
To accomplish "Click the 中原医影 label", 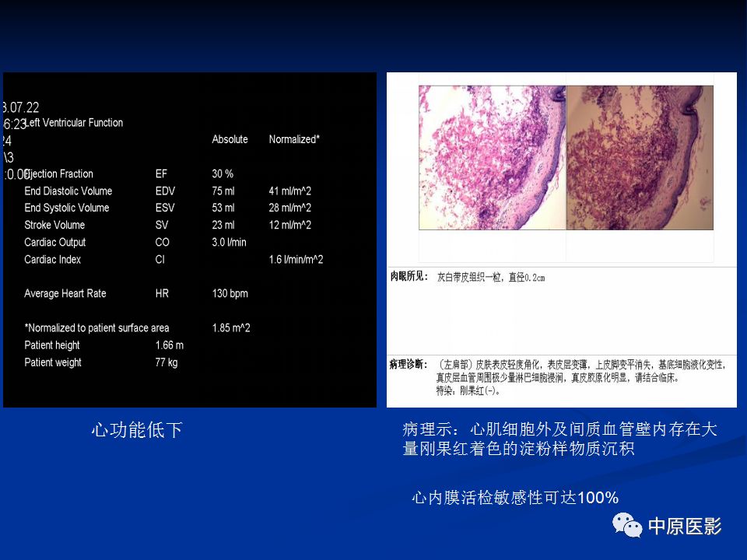I will pos(685,527).
